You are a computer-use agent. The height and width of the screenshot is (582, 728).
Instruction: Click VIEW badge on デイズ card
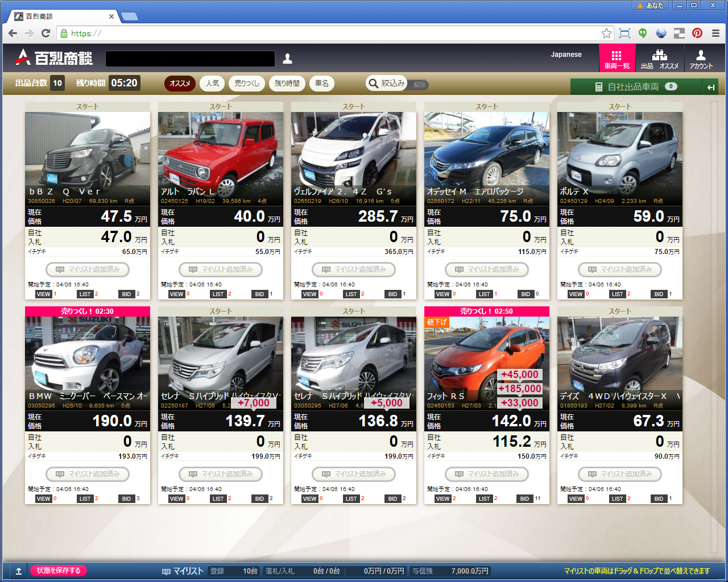click(576, 499)
